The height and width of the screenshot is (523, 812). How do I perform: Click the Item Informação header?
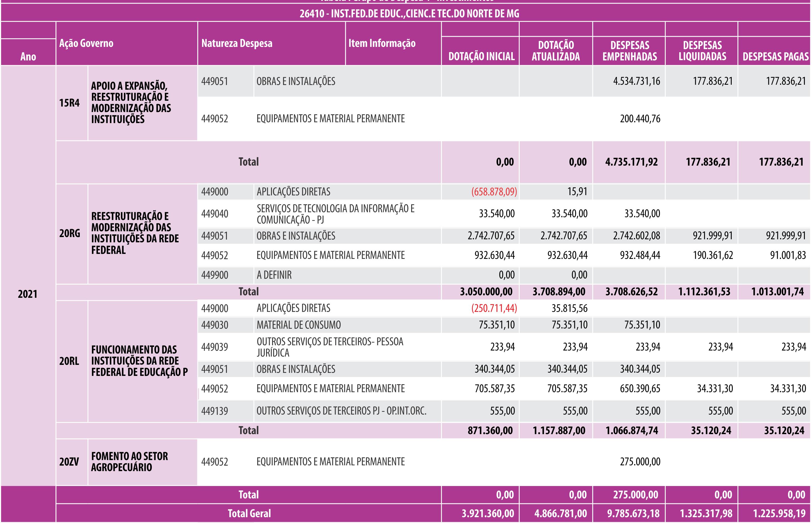(x=382, y=44)
